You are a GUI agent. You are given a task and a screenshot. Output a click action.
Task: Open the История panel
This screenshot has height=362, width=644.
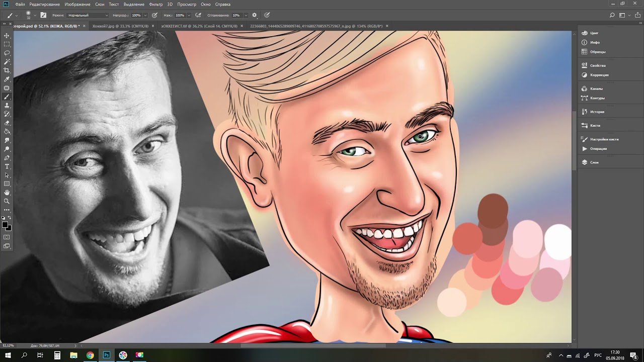(x=597, y=112)
